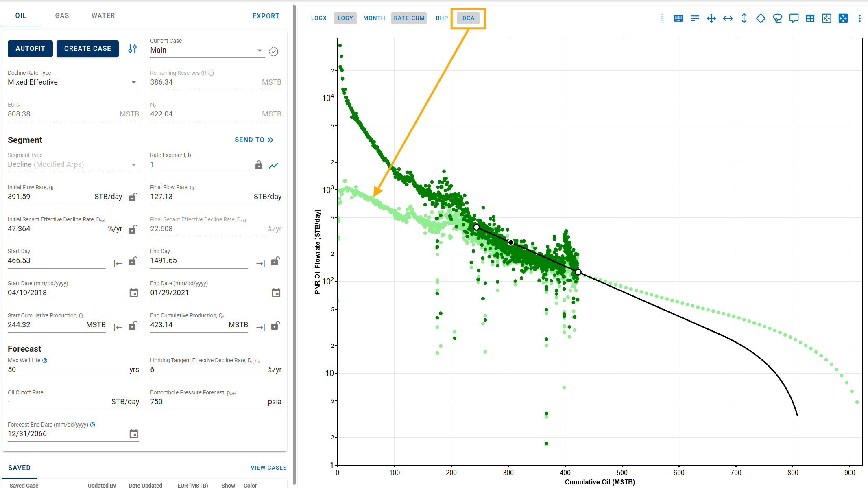Click the vertical zoom arrow icon

[x=744, y=18]
